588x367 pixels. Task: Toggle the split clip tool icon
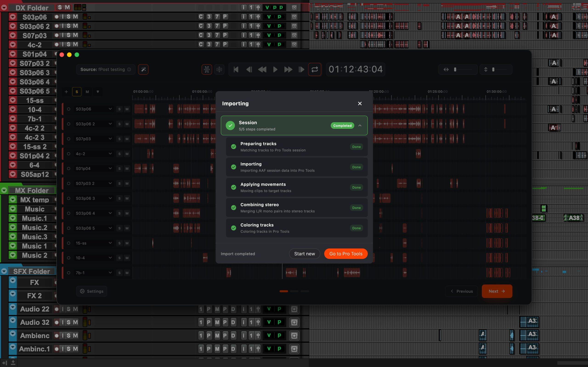tap(207, 69)
